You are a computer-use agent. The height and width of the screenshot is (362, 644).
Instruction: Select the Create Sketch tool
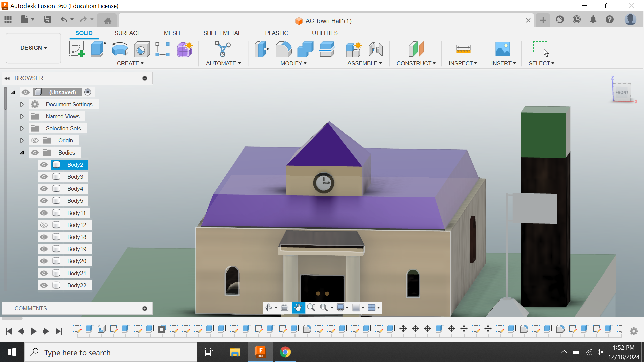coord(77,49)
